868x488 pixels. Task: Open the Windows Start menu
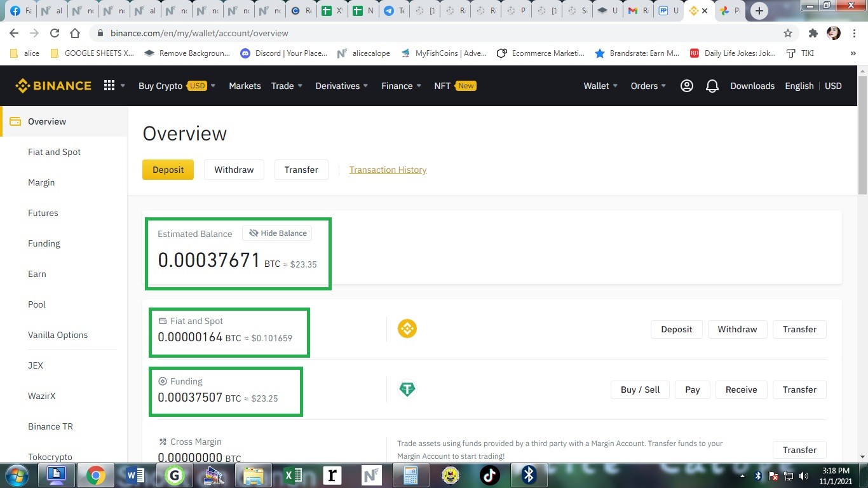tap(17, 475)
